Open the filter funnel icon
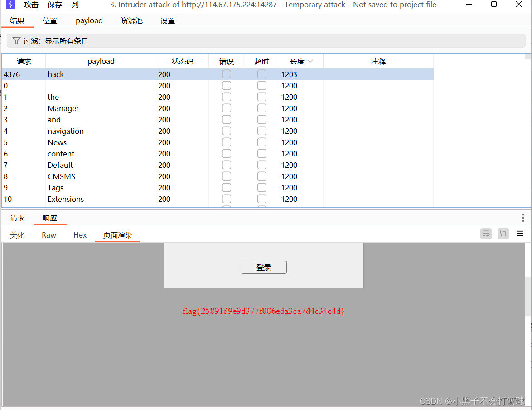This screenshot has width=532, height=410. click(x=16, y=40)
